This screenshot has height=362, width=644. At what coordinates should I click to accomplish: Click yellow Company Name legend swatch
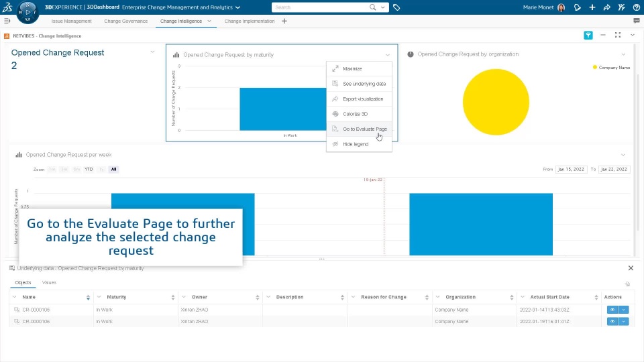pyautogui.click(x=595, y=67)
